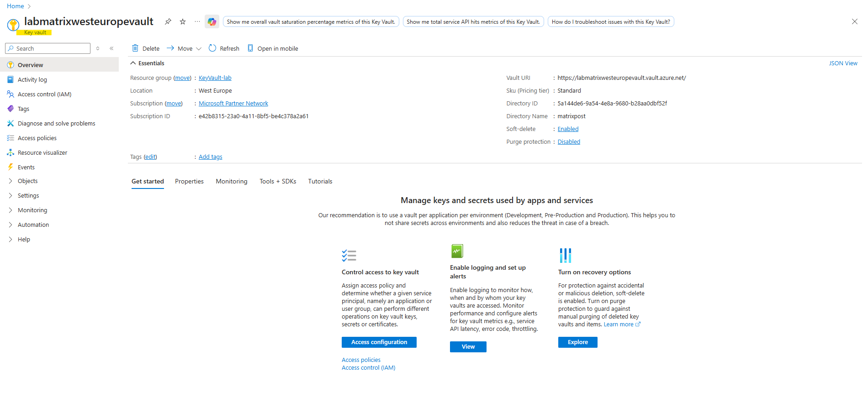The height and width of the screenshot is (408, 868).
Task: Collapse the sidebar with double chevron
Action: pyautogui.click(x=111, y=48)
